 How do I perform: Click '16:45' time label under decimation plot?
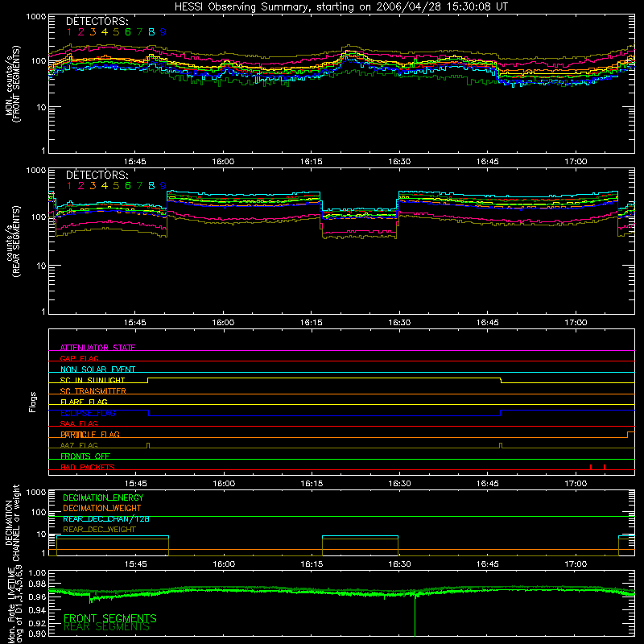[488, 564]
